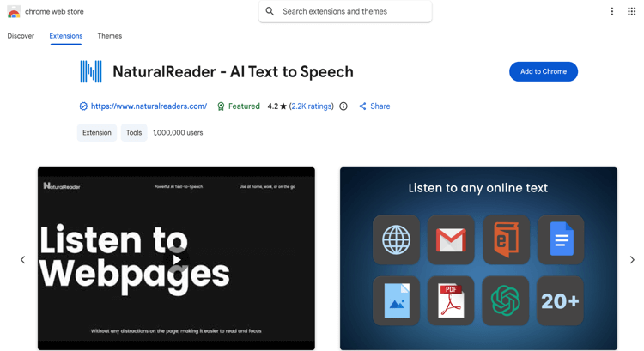644x351 pixels.
Task: Click the Gmail envelope icon in screenshot
Action: pyautogui.click(x=451, y=239)
